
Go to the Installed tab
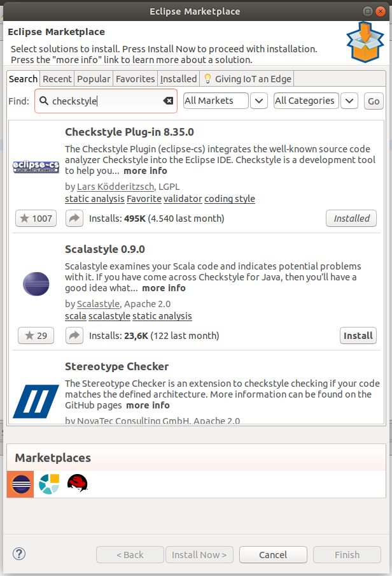[x=178, y=78]
